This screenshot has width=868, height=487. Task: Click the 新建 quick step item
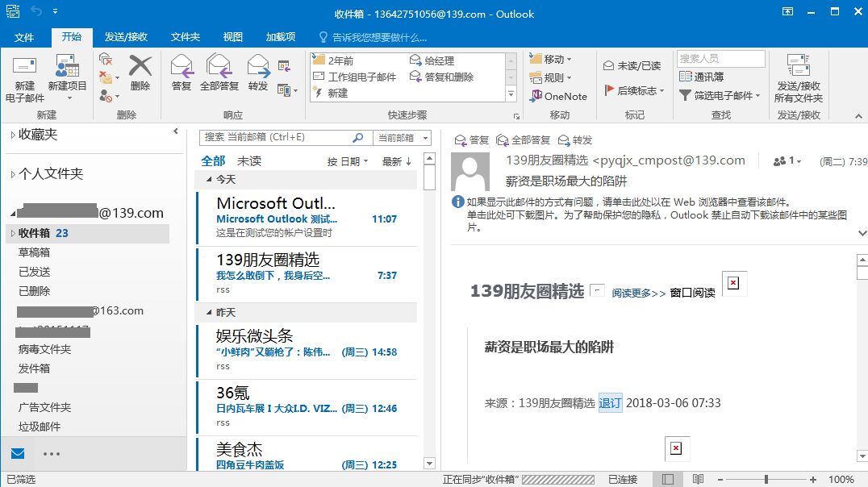pos(331,93)
